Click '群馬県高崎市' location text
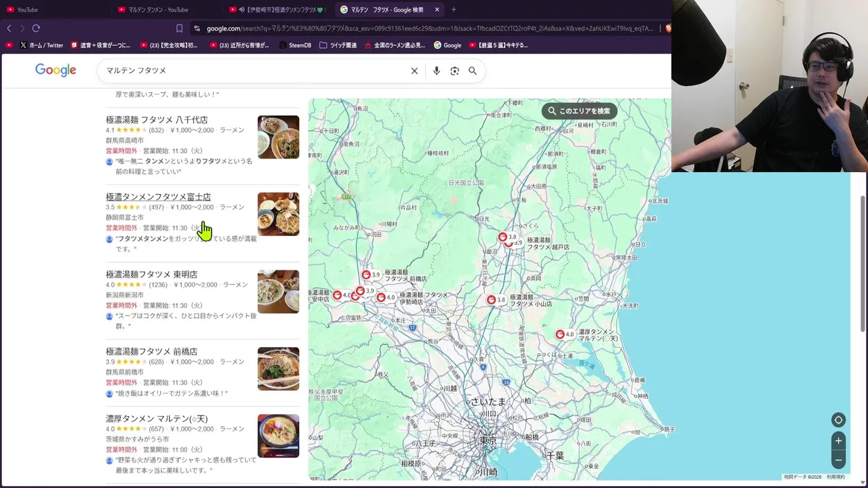Image resolution: width=868 pixels, height=488 pixels. click(125, 140)
